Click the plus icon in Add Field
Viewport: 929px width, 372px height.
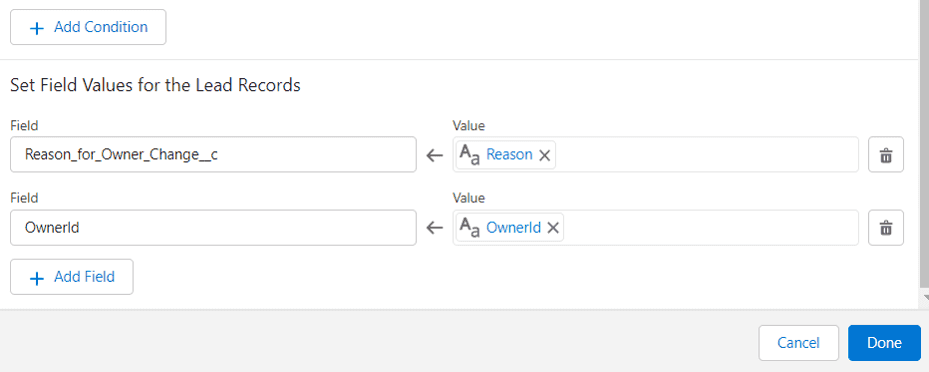click(x=37, y=278)
